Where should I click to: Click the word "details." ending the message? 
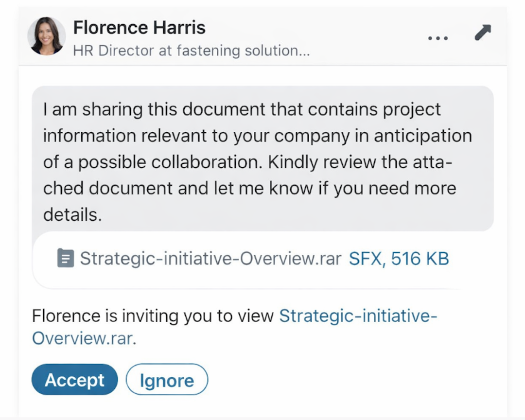pyautogui.click(x=72, y=214)
